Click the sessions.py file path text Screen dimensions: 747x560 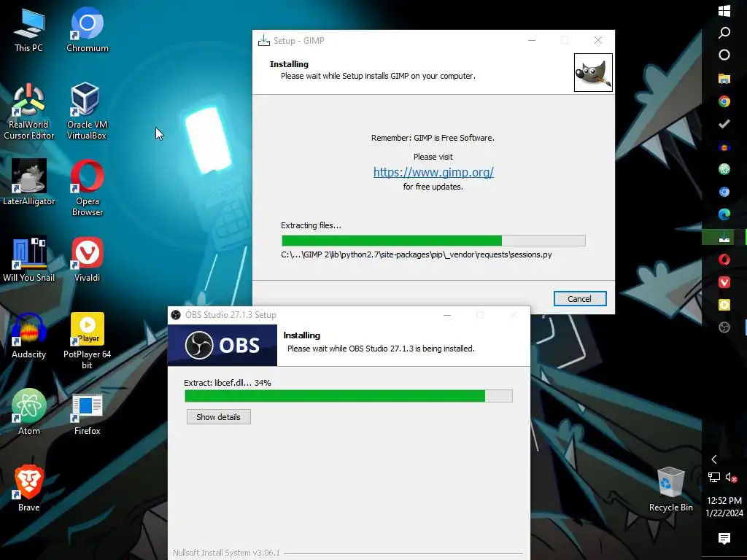pyautogui.click(x=417, y=254)
